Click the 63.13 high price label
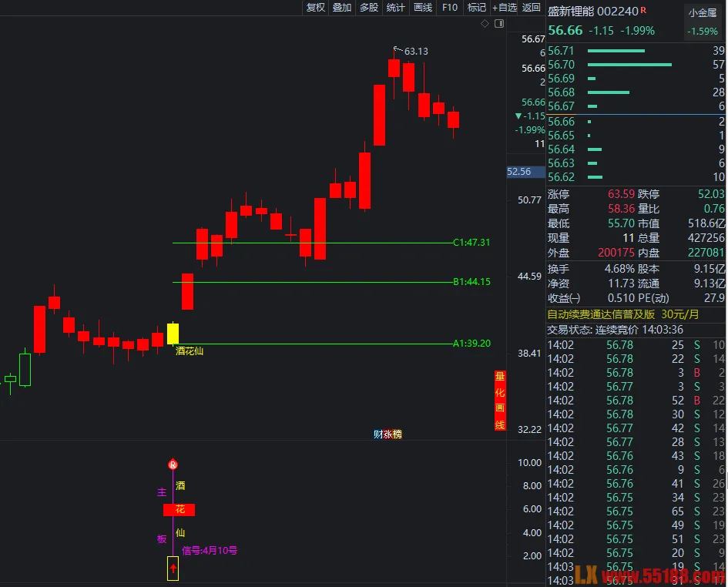 [416, 52]
